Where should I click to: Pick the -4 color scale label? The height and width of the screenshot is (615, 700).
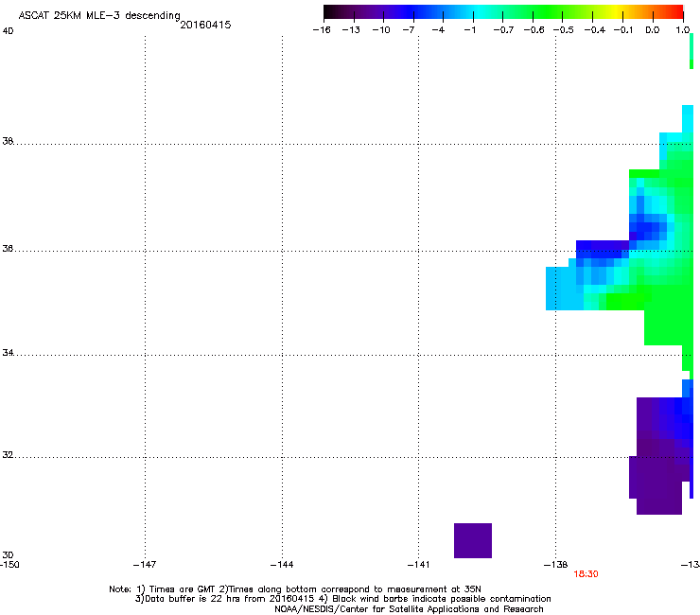coord(438,30)
